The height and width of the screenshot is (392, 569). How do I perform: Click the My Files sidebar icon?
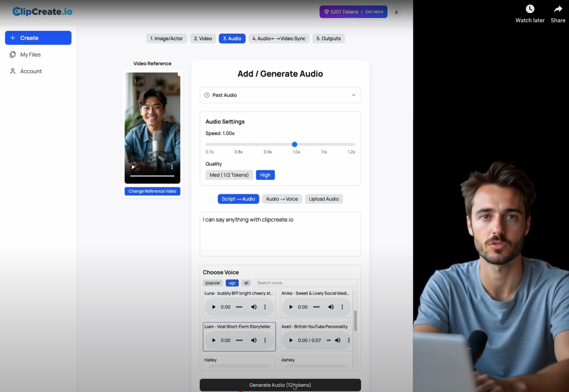tap(13, 55)
